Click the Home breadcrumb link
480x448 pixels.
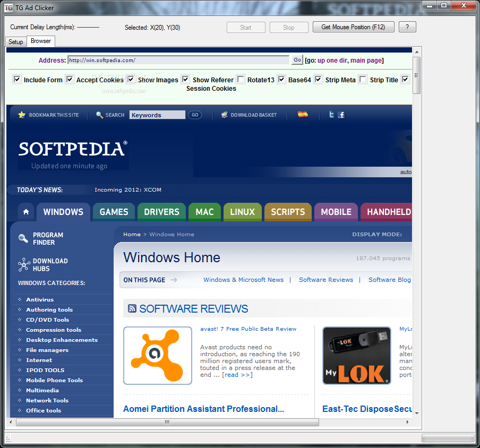pyautogui.click(x=132, y=234)
